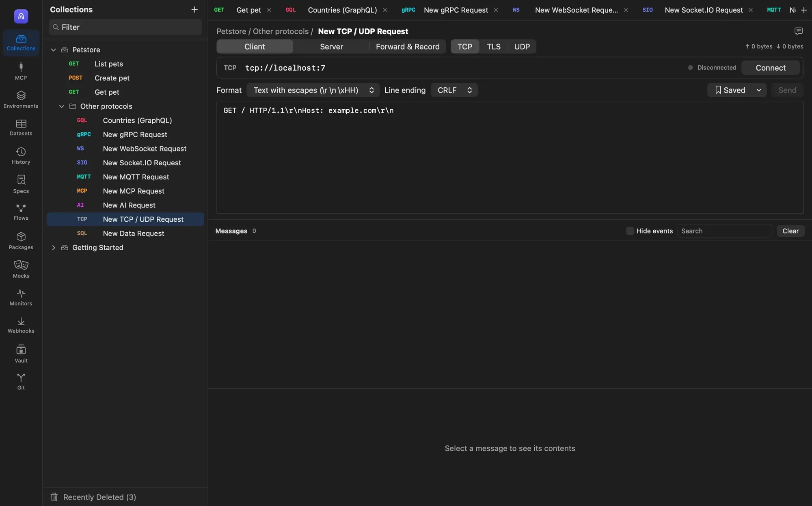Screen dimensions: 812x506
Task: Open the New MQTT Request item
Action: click(x=125, y=177)
